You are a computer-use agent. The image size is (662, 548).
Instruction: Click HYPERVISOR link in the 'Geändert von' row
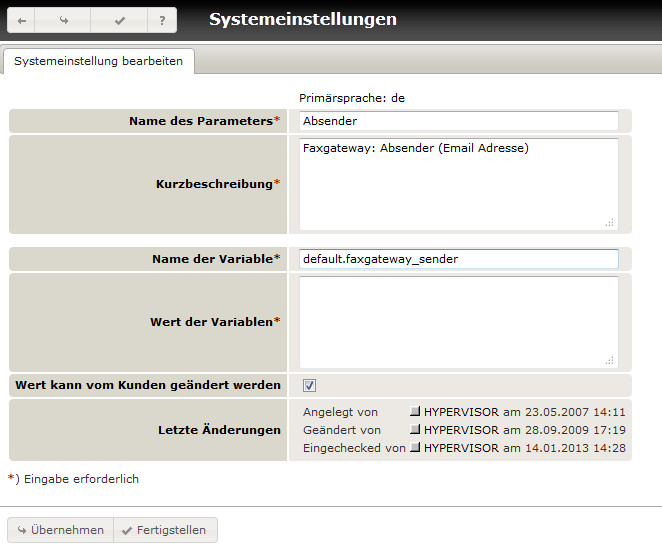[461, 430]
